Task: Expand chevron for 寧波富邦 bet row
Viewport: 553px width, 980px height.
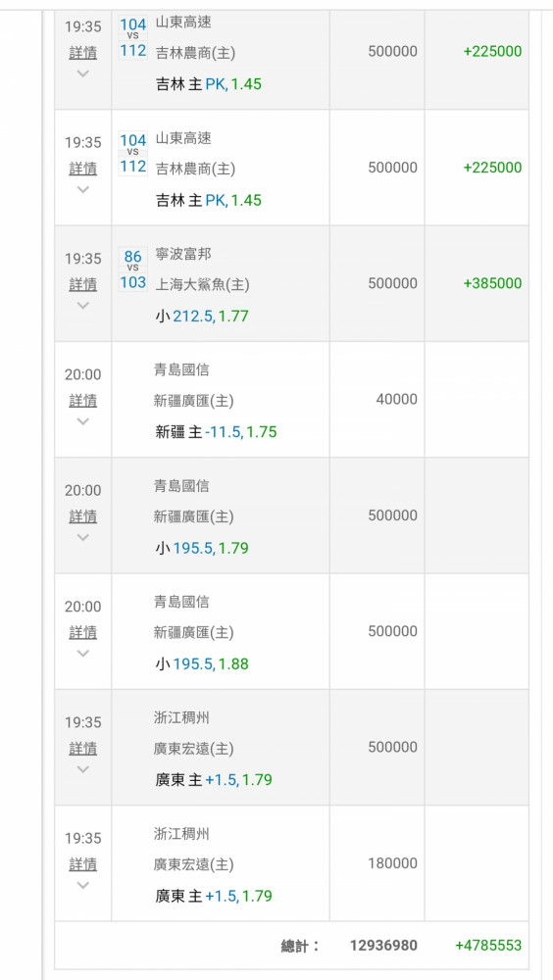Action: click(x=83, y=306)
